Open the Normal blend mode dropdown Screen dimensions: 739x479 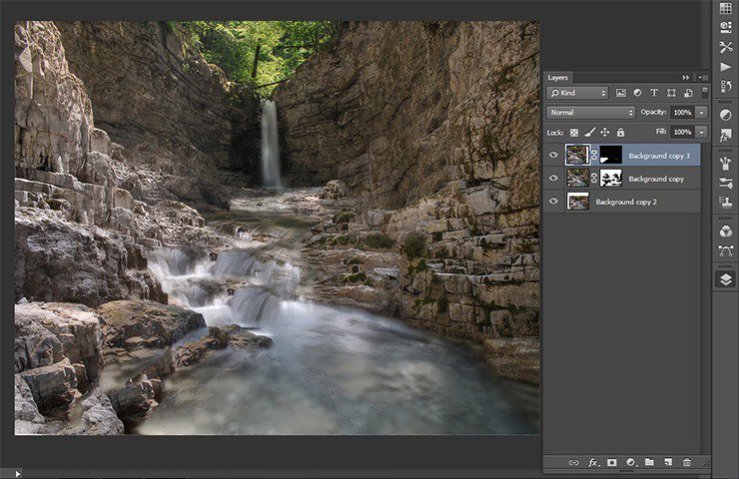point(590,112)
